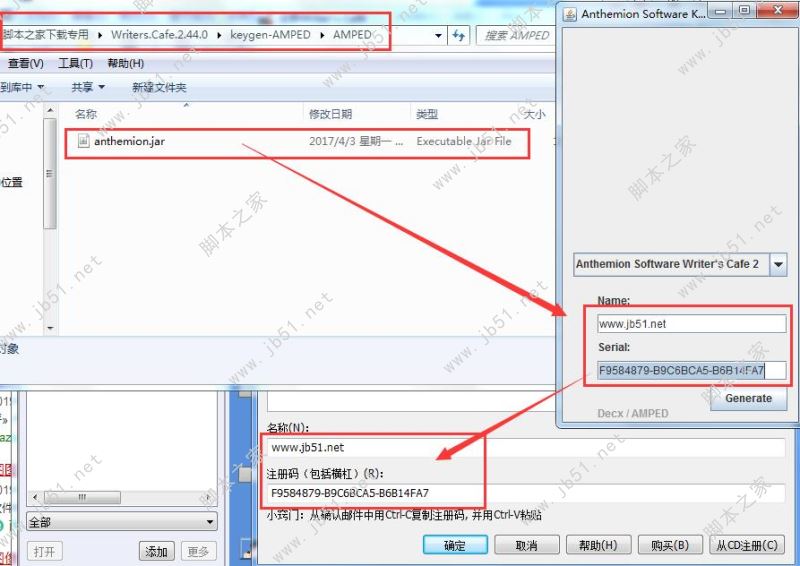Screen dimensions: 800x566
Task: Click the breadcrumb arrow after keygen-AMPED
Action: (x=322, y=35)
